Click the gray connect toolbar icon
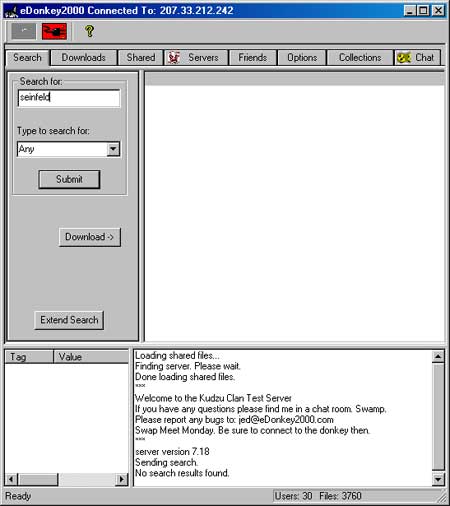The width and height of the screenshot is (450, 506). pyautogui.click(x=23, y=31)
